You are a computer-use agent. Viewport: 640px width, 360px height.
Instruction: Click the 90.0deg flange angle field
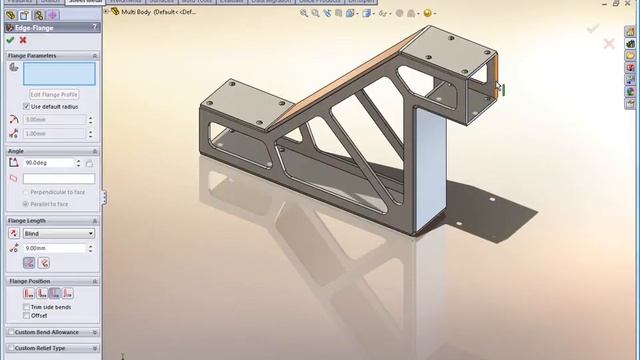(49, 163)
